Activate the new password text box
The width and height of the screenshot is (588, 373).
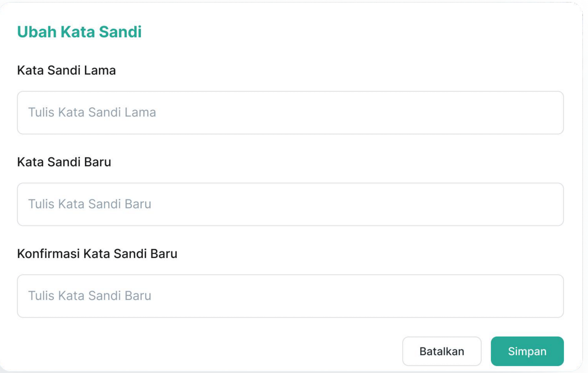(x=290, y=204)
